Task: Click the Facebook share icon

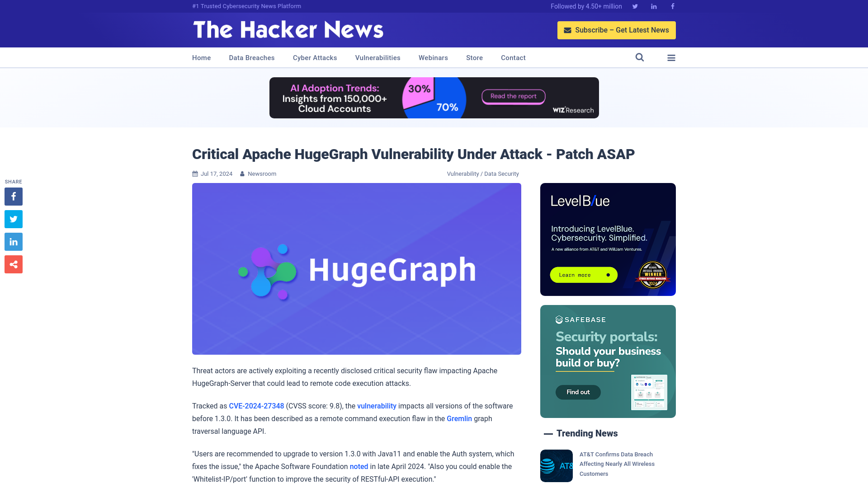Action: point(13,196)
